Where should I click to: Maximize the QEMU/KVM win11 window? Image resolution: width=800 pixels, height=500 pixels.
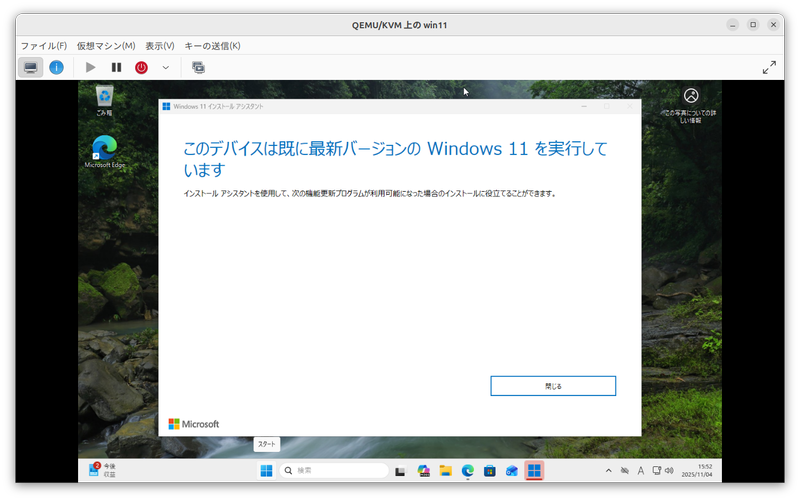coord(753,24)
